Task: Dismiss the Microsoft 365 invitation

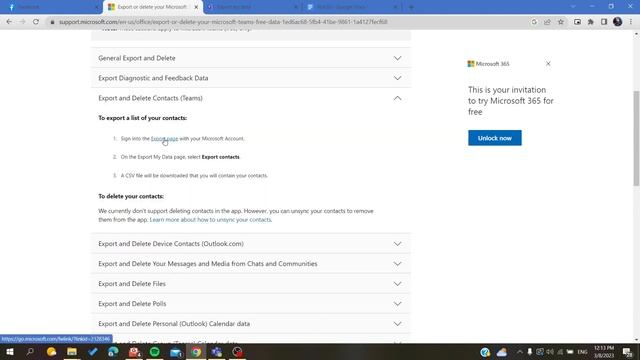Action: (548, 64)
